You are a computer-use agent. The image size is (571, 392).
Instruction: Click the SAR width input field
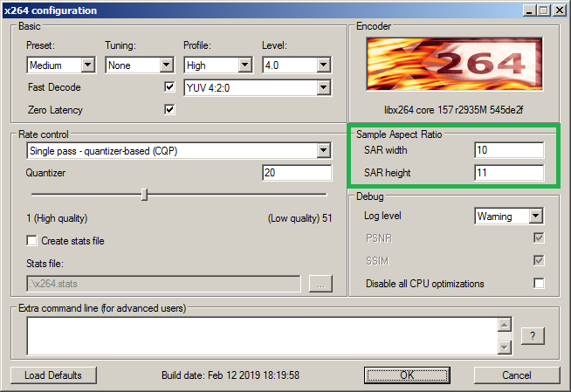509,150
